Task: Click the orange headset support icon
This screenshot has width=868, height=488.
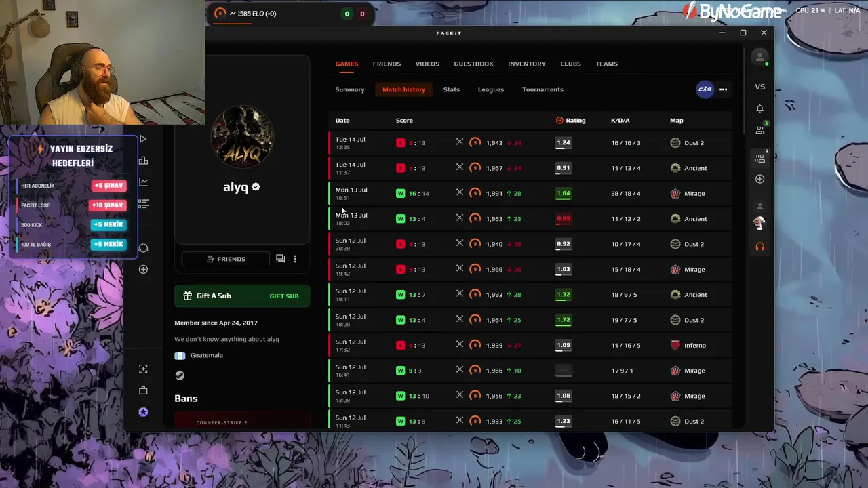Action: (x=759, y=247)
